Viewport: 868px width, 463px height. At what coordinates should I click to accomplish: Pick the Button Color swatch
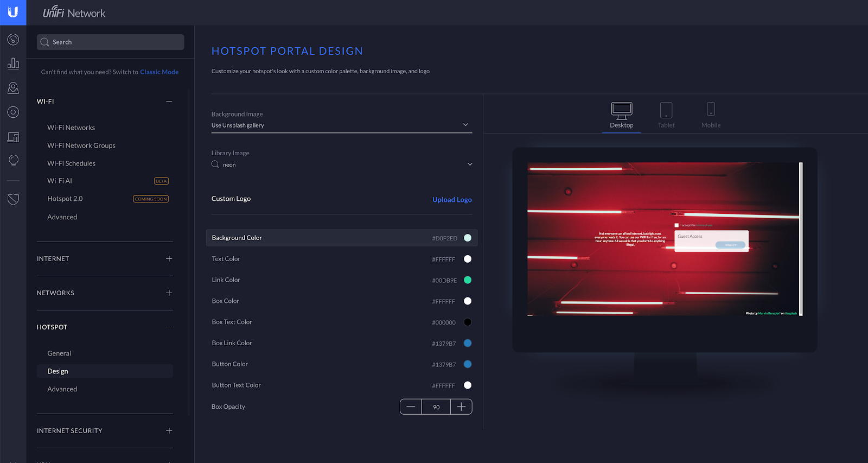tap(468, 364)
